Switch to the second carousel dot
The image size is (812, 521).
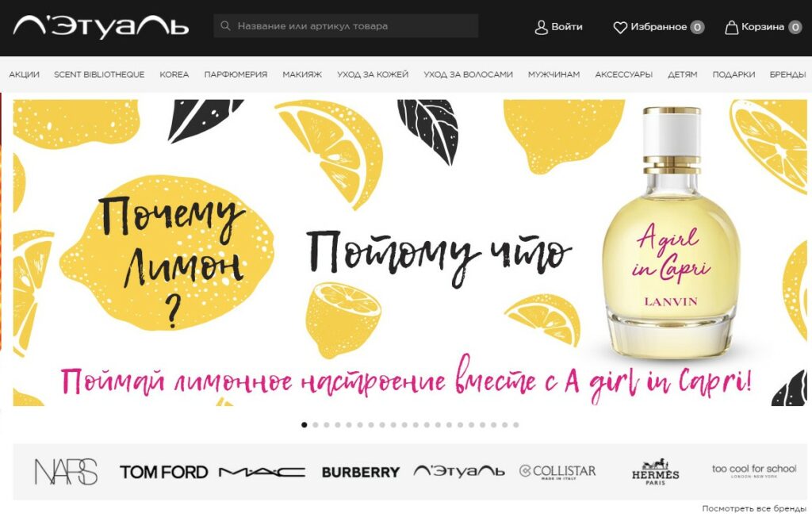316,425
